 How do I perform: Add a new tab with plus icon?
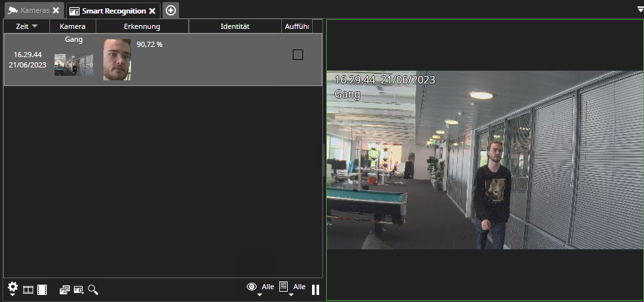pyautogui.click(x=171, y=10)
